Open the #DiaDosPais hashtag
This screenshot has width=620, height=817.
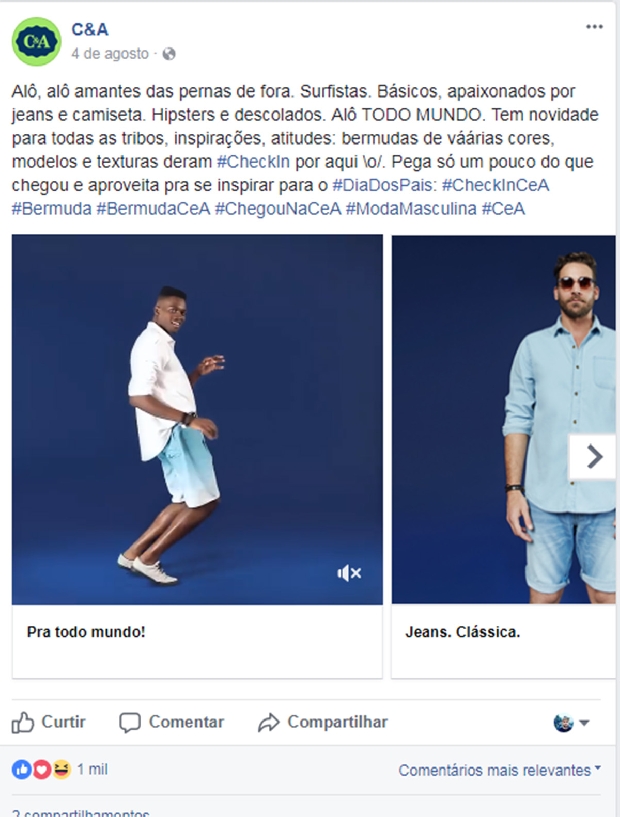[382, 185]
